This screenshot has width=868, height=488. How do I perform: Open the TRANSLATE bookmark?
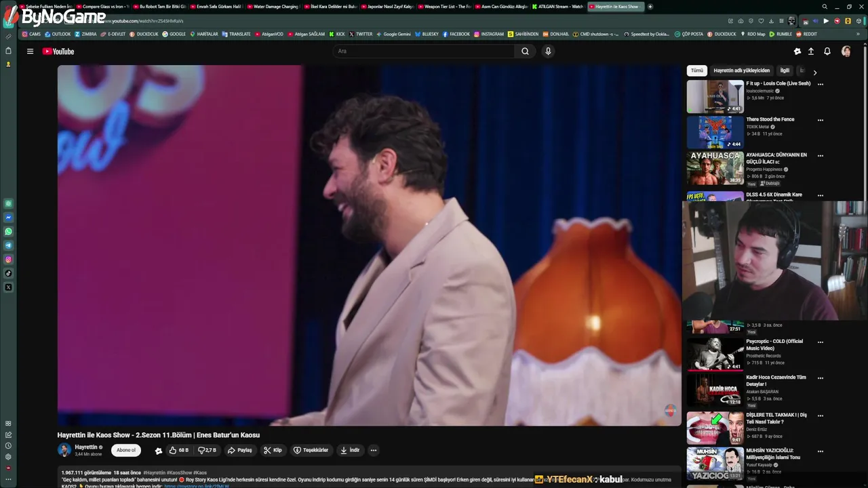pyautogui.click(x=236, y=34)
